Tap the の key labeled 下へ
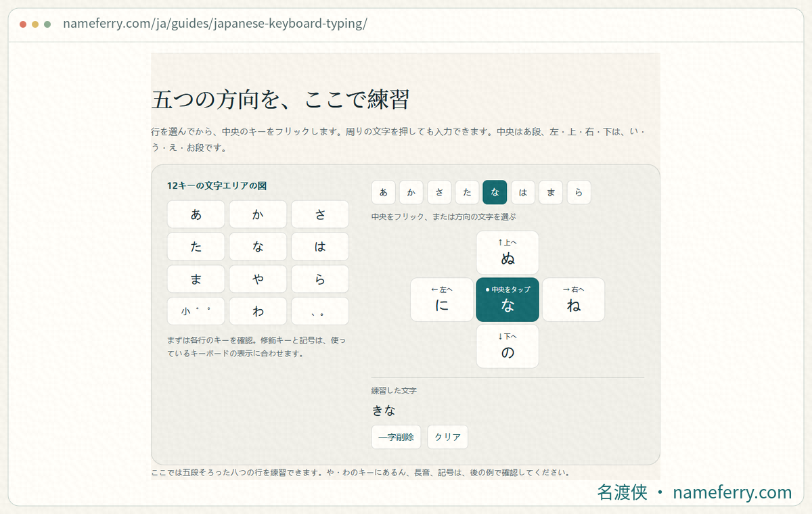 point(507,346)
